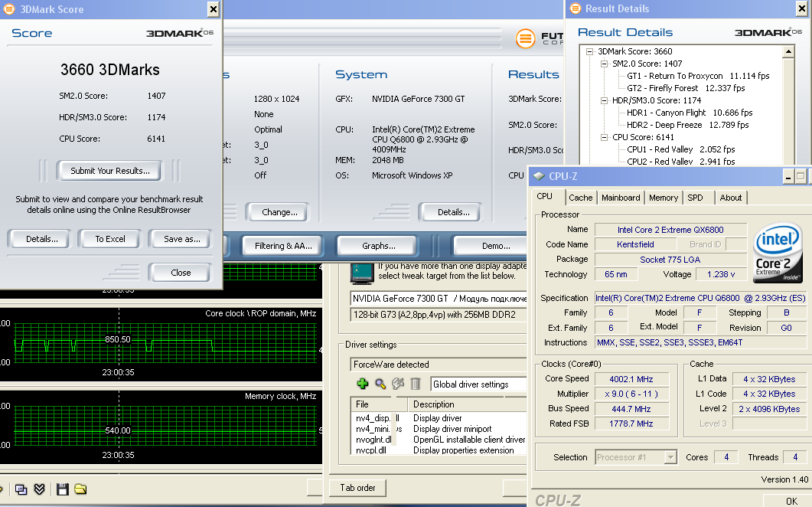Click the Multiplier x 9.0 value
Screen dimensions: 812x507
tap(631, 394)
